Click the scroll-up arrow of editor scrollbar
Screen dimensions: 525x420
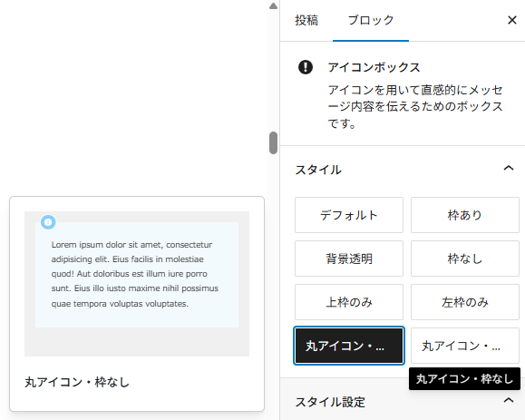(273, 6)
